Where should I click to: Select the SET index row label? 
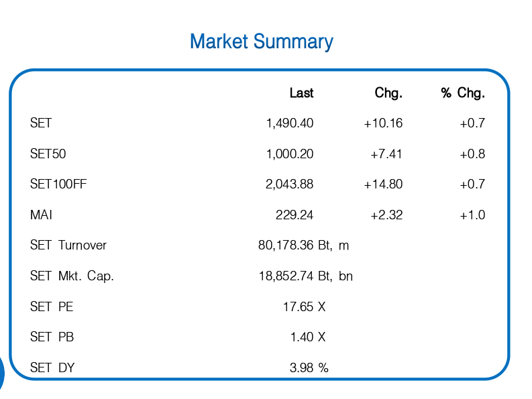pos(41,123)
